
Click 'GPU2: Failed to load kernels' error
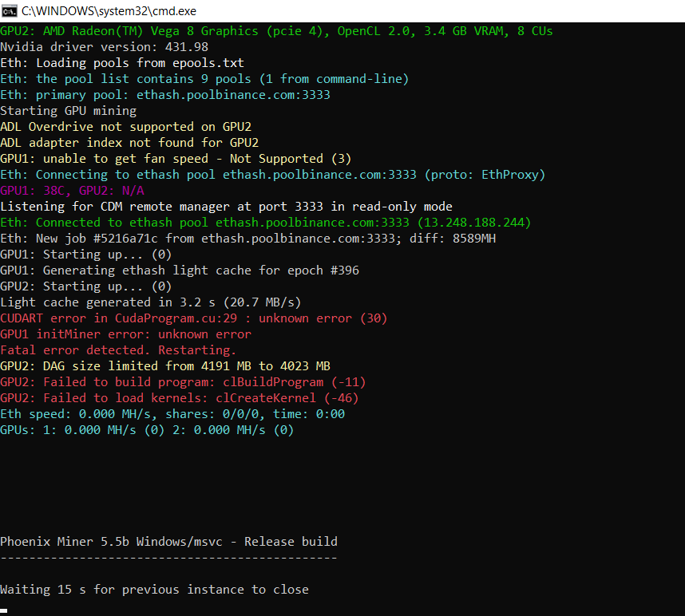180,398
